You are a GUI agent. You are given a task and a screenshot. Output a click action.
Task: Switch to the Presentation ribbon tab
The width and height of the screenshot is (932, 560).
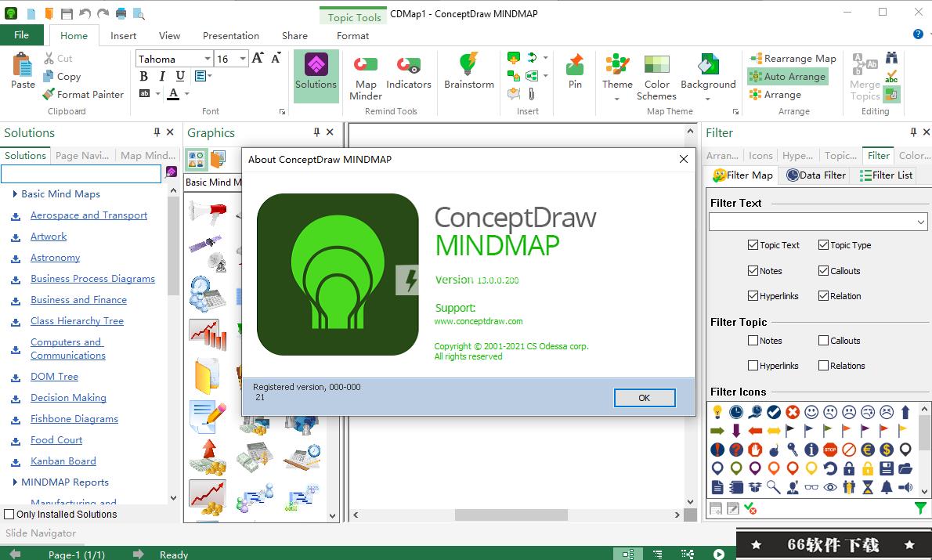[x=230, y=36]
